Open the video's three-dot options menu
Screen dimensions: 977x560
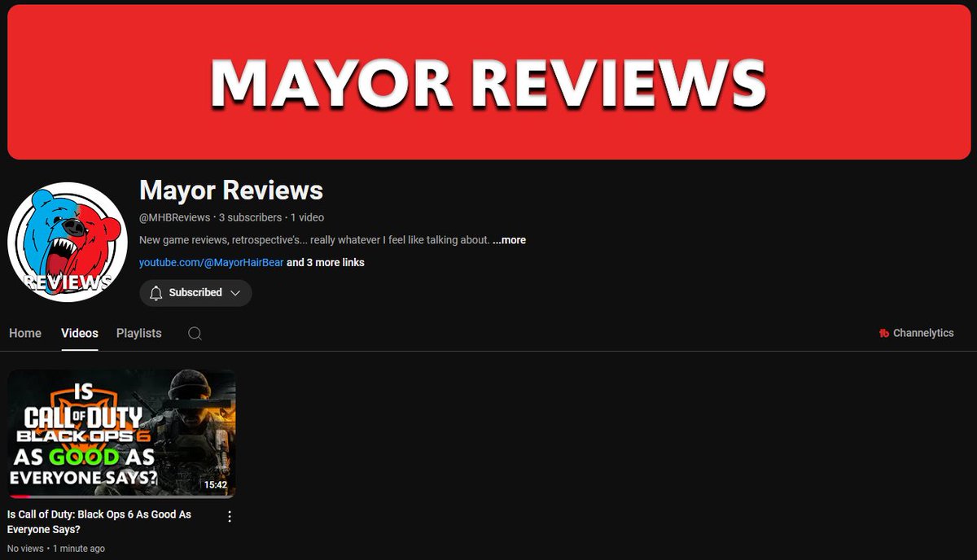pos(230,517)
